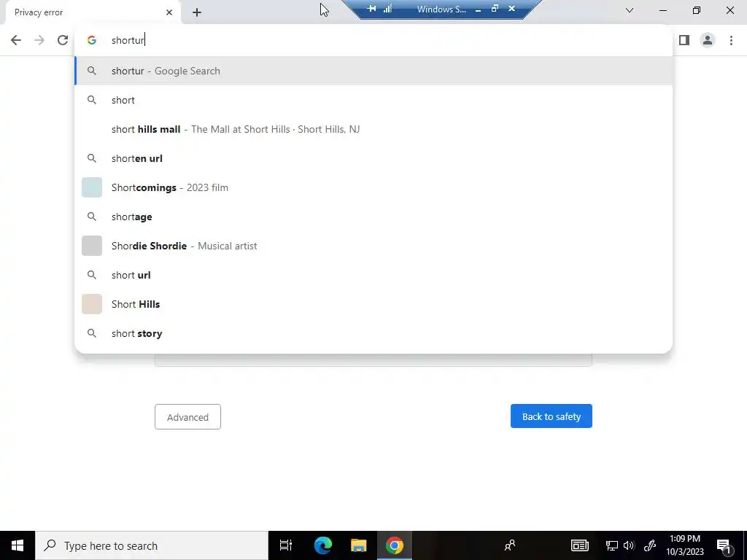This screenshot has width=747, height=560.
Task: Launch Microsoft Edge from taskbar
Action: coord(322,545)
